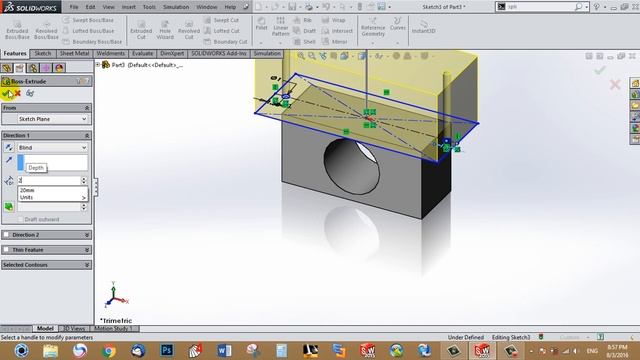The width and height of the screenshot is (640, 360).
Task: Click Revolved Cut tool
Action: pyautogui.click(x=189, y=30)
